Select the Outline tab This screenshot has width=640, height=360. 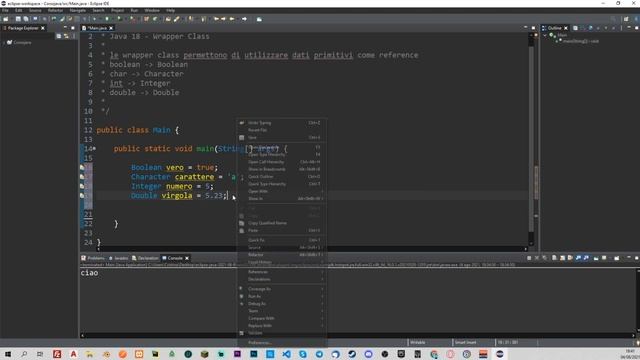tap(554, 28)
